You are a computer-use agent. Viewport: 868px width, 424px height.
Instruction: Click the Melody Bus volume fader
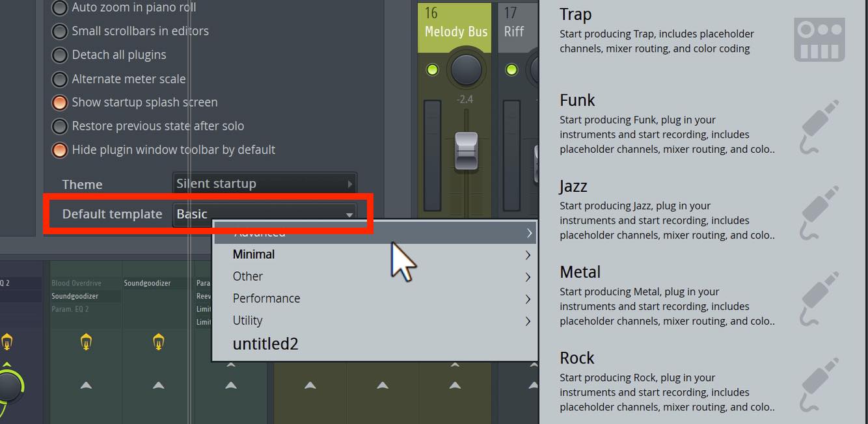click(466, 151)
